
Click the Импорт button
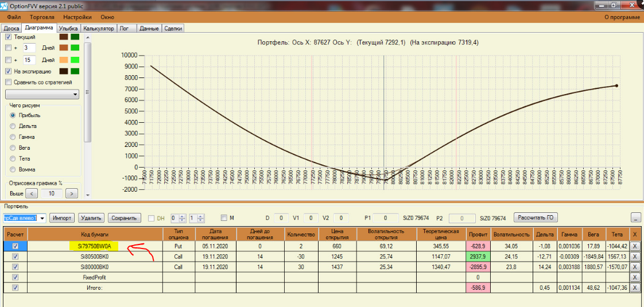(x=63, y=218)
